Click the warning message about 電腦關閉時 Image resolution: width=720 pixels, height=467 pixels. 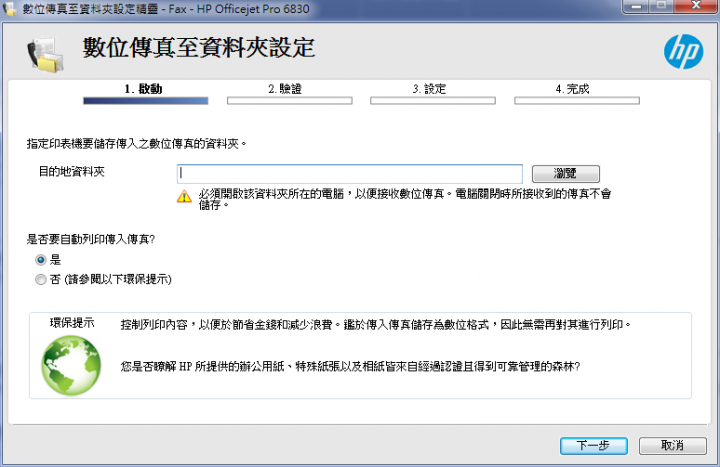(405, 199)
